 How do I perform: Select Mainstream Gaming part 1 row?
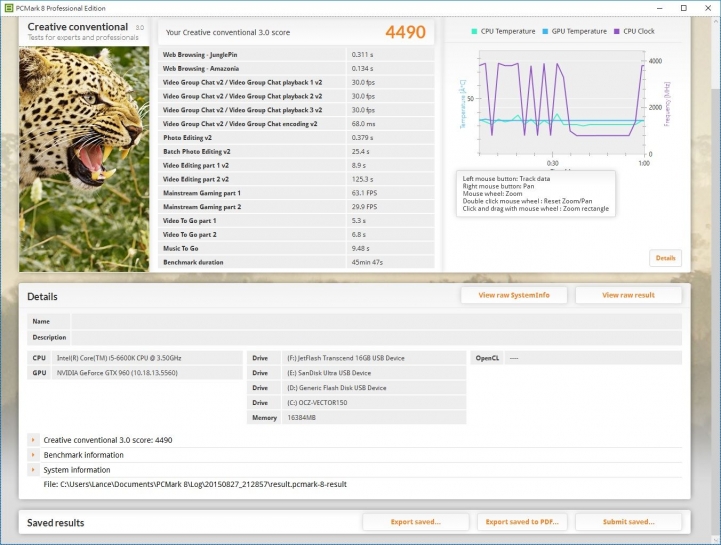click(296, 193)
